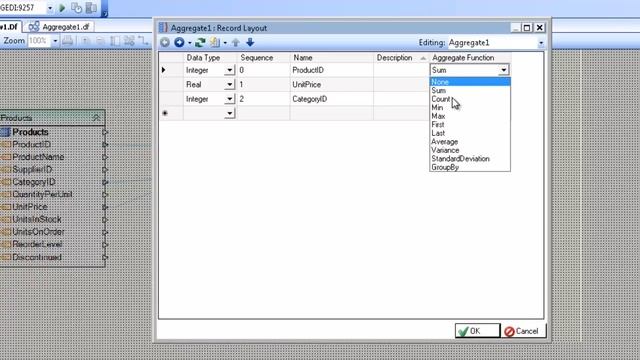Viewport: 640px width, 360px height.
Task: Choose First from the aggregate function list
Action: (x=470, y=124)
